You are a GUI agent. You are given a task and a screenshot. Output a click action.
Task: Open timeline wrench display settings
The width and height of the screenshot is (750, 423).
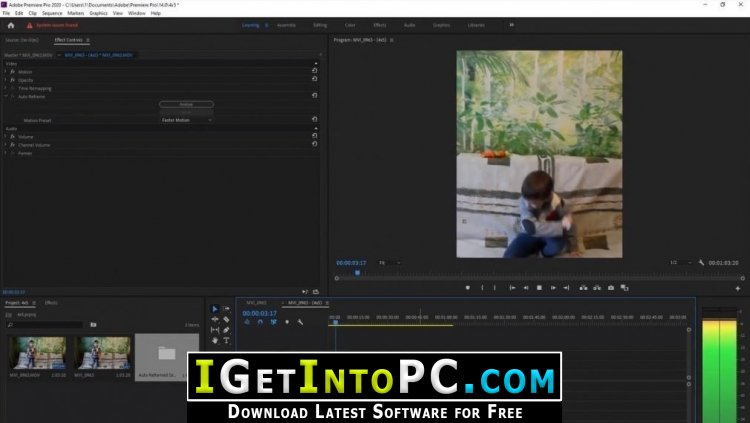coord(300,322)
